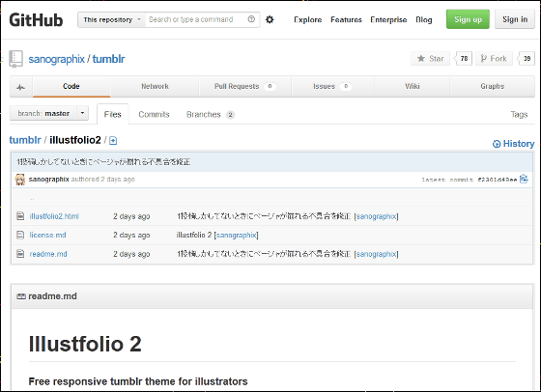This screenshot has width=541, height=392.
Task: Open the branch: master dropdown
Action: click(x=49, y=113)
